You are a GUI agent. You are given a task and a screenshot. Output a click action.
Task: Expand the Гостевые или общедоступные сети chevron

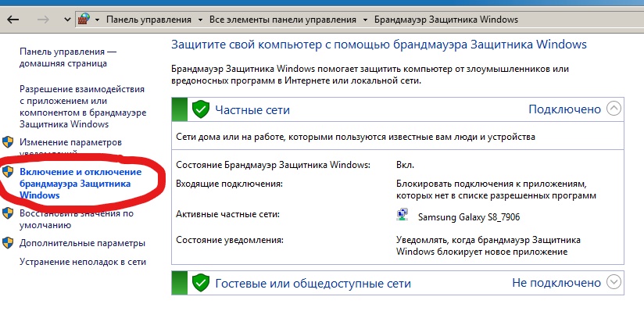point(614,282)
